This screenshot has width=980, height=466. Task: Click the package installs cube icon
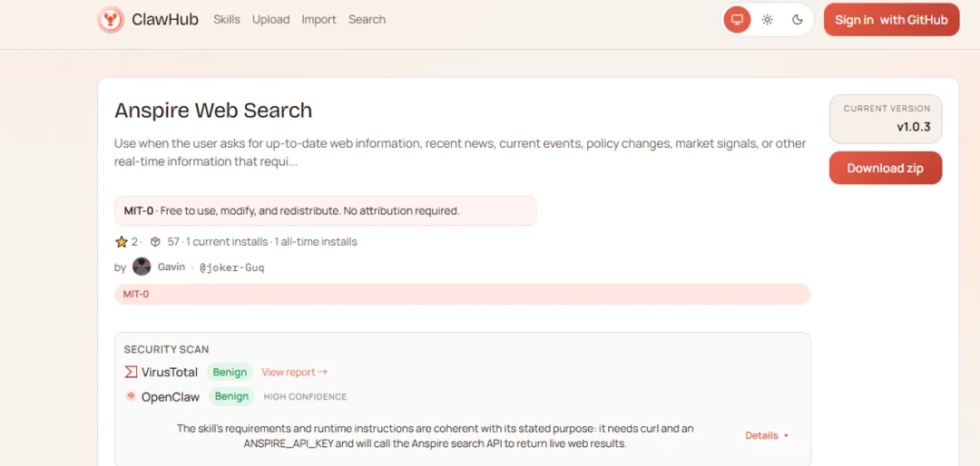pos(156,242)
